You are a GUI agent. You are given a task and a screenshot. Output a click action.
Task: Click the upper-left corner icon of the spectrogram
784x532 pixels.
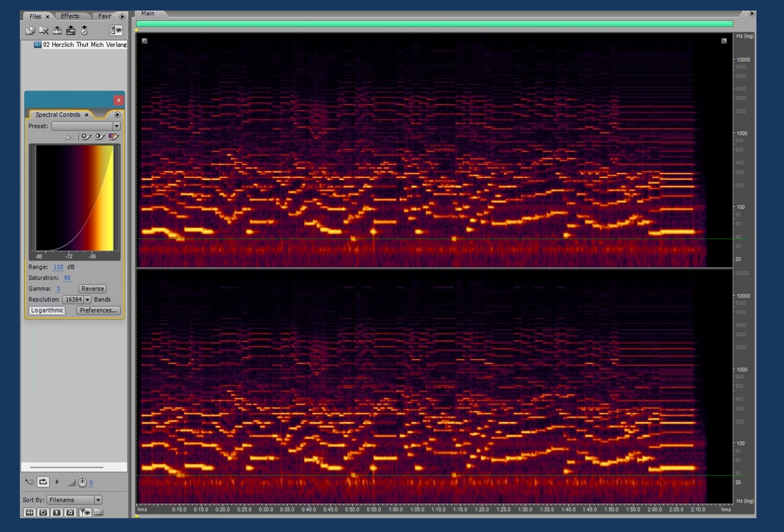[144, 41]
